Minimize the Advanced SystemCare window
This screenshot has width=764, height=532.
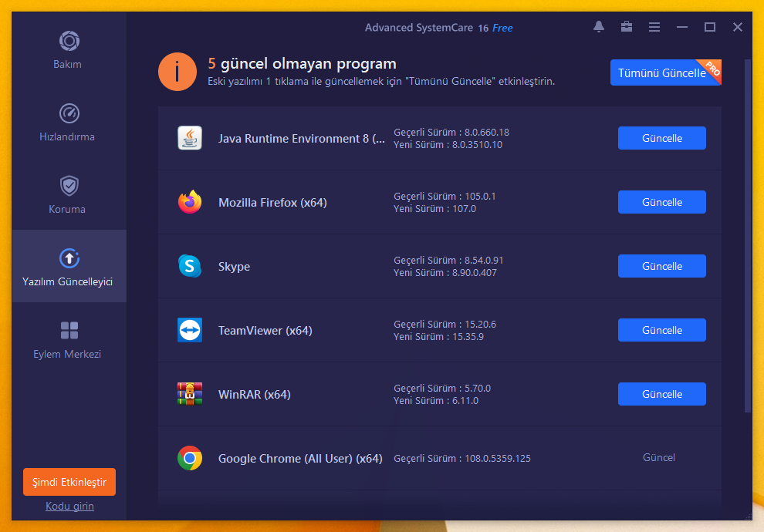click(682, 27)
